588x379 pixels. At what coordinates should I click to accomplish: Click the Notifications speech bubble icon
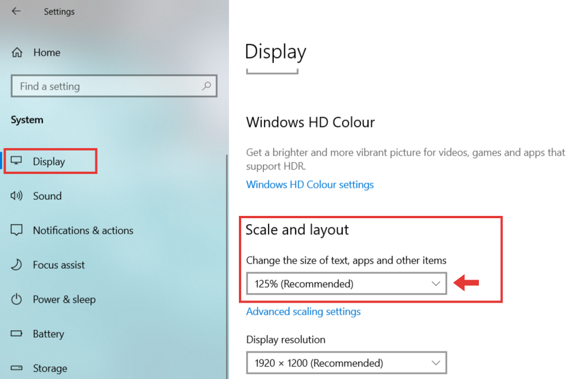tap(17, 230)
